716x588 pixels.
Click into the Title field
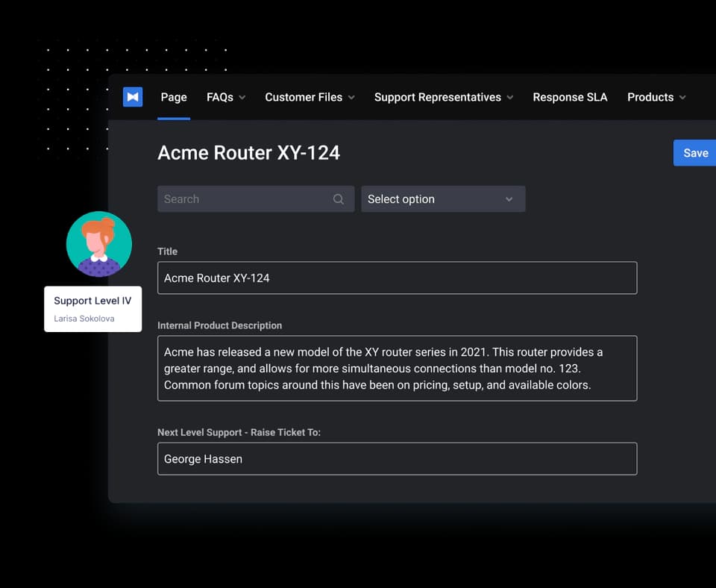pyautogui.click(x=398, y=278)
